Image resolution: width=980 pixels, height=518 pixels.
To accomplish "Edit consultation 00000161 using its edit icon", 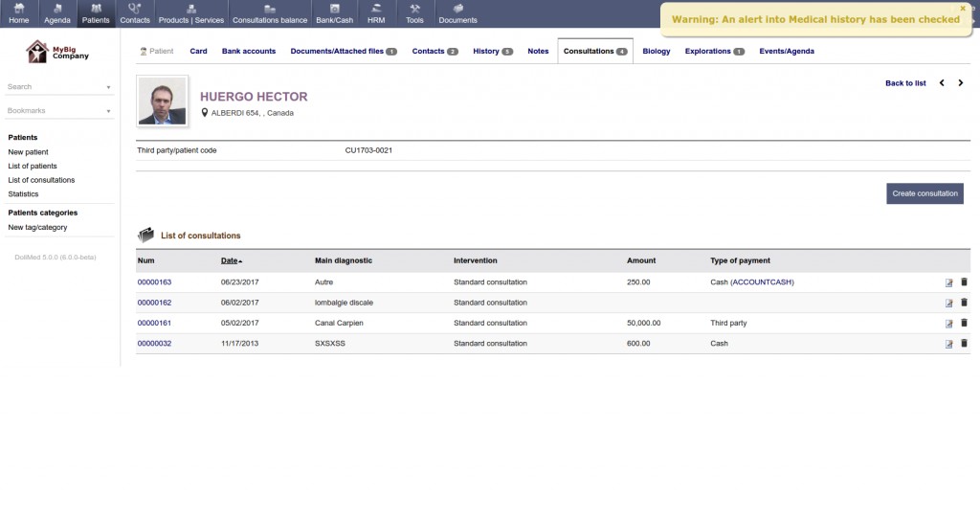I will pos(948,323).
